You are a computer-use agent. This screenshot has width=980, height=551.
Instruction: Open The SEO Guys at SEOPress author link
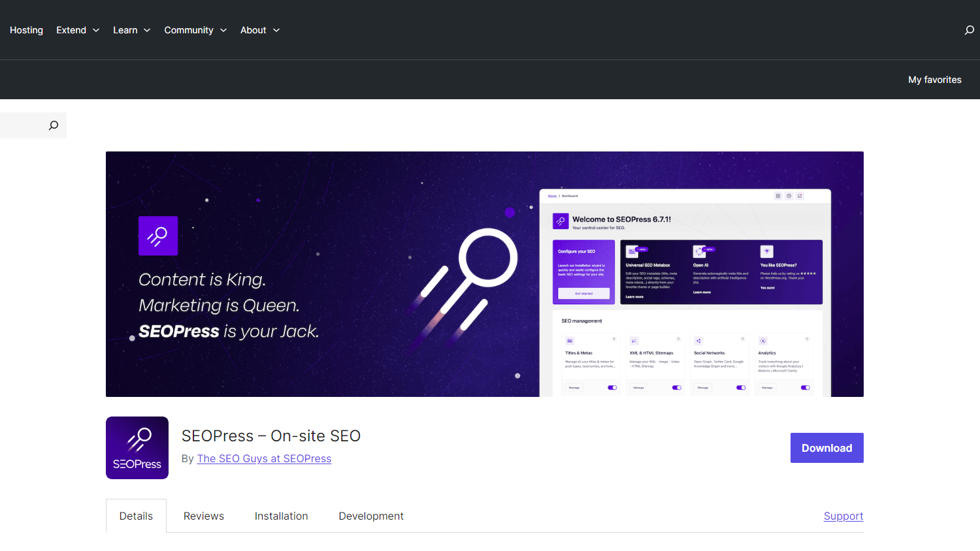(264, 458)
